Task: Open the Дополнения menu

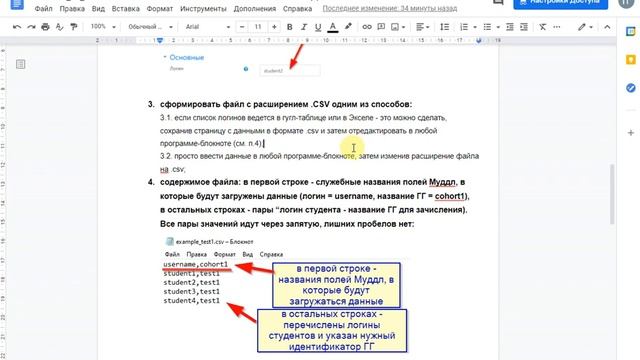Action: [x=255, y=9]
